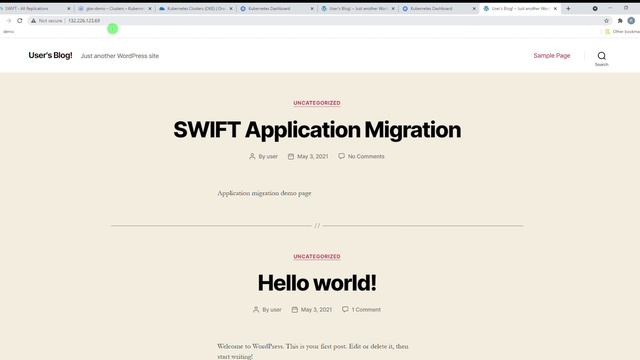Click May 3, 2021 under SWIFT Application Migration
The image size is (640, 360).
(312, 156)
